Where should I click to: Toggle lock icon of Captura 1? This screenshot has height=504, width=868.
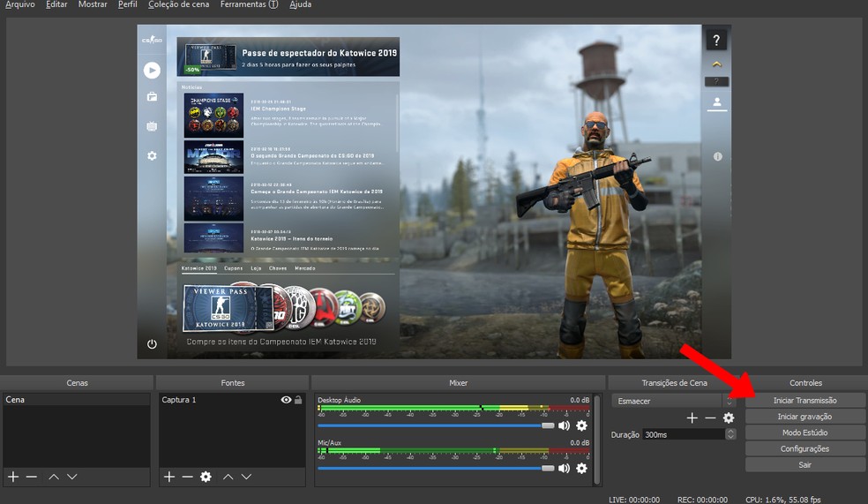(298, 399)
